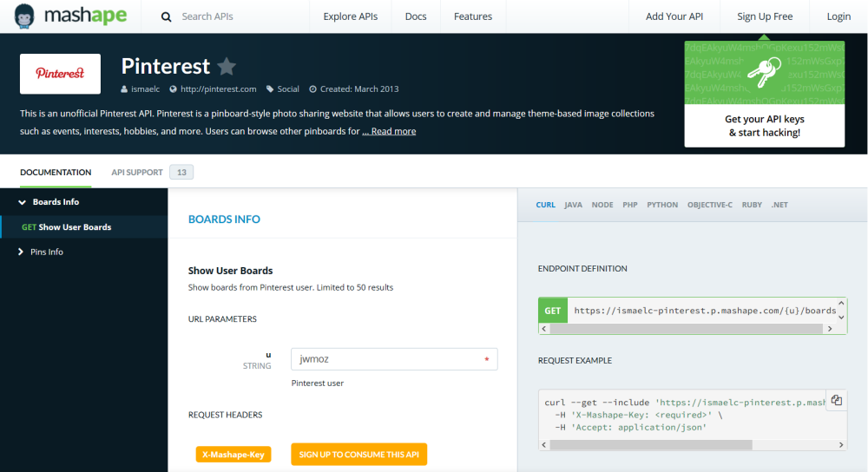
Task: Click the GET endpoint URL text
Action: tap(705, 311)
